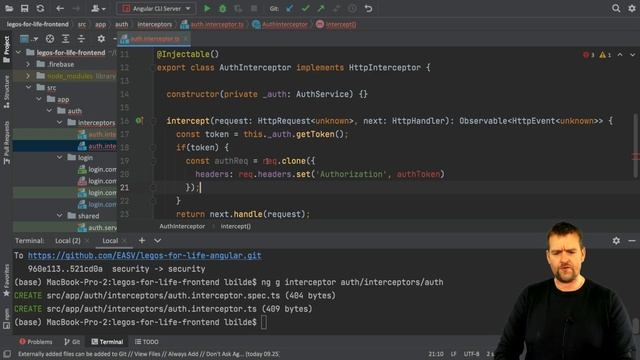
Task: Open the Project tool window side tab
Action: [x=6, y=49]
